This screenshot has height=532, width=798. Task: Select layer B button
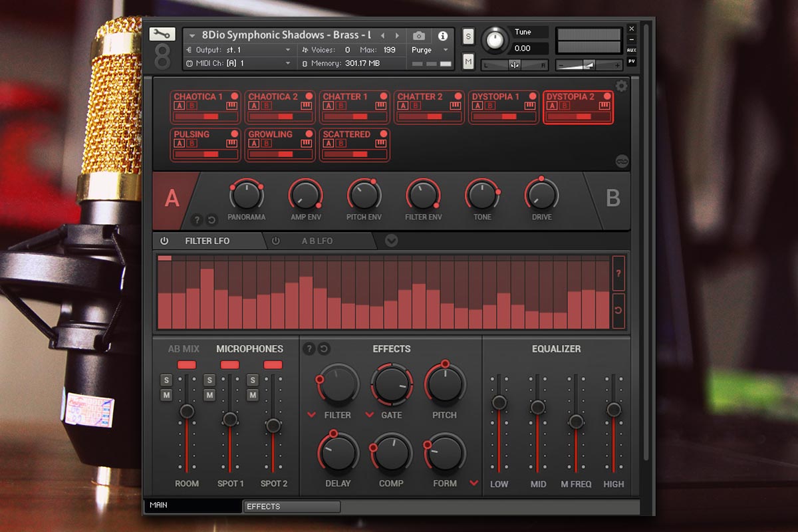[612, 198]
